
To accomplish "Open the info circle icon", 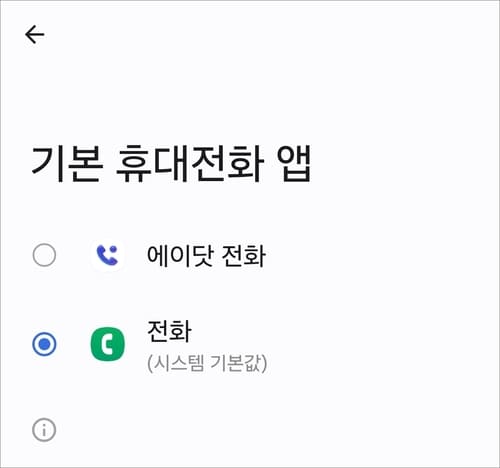I will point(44,430).
